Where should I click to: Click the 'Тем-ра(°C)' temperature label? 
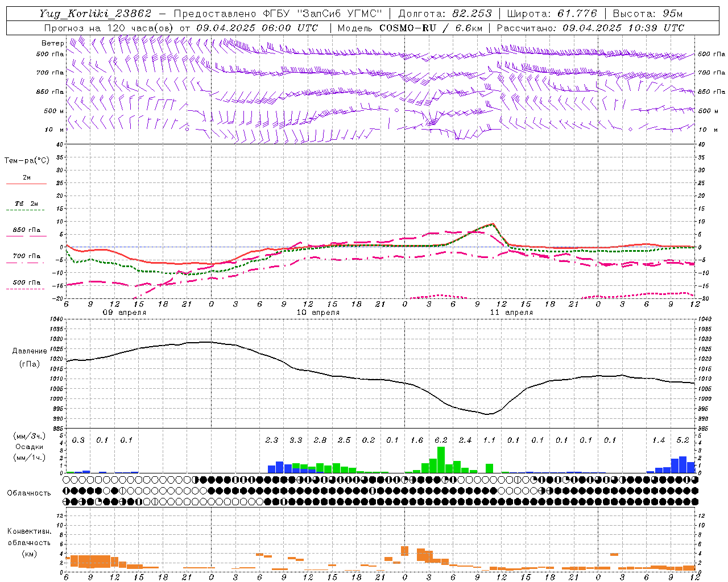tap(27, 160)
